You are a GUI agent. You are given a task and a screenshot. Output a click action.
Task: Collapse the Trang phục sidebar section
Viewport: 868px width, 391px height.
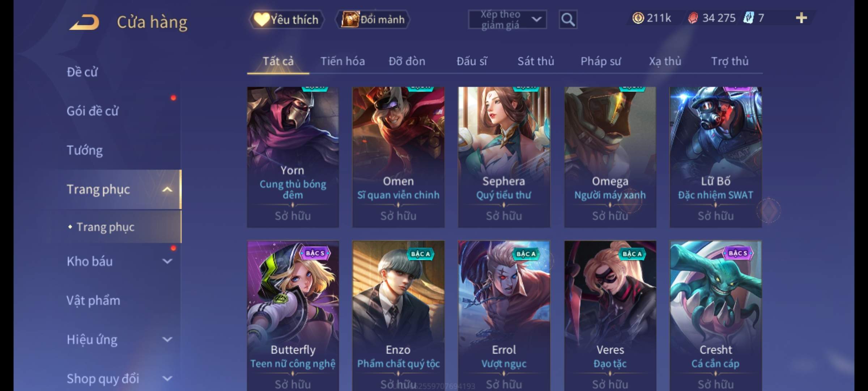click(167, 189)
